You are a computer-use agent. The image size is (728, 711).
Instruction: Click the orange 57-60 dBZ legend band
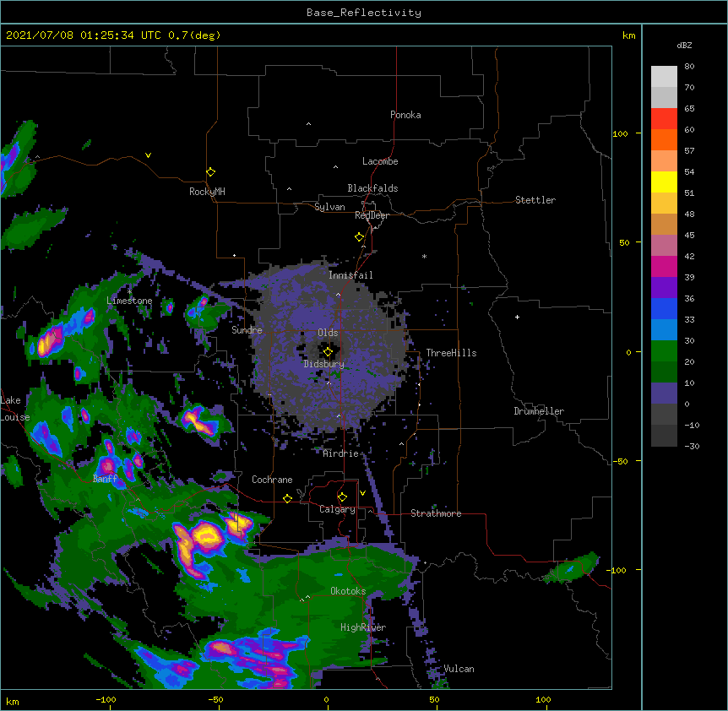(x=664, y=139)
